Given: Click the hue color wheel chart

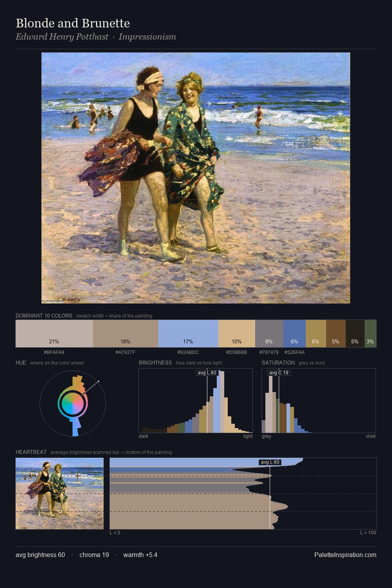Looking at the screenshot, I should point(73,404).
